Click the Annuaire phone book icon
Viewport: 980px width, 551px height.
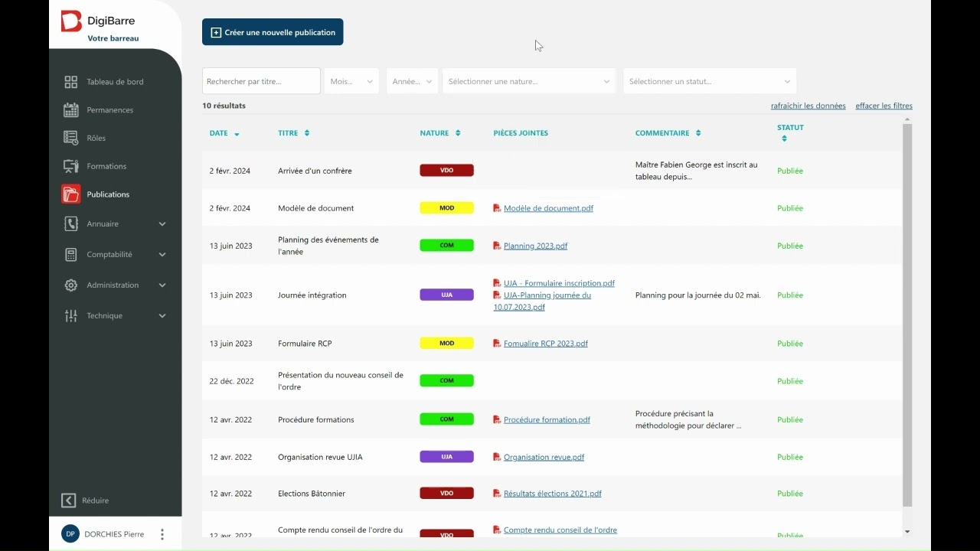(x=71, y=224)
